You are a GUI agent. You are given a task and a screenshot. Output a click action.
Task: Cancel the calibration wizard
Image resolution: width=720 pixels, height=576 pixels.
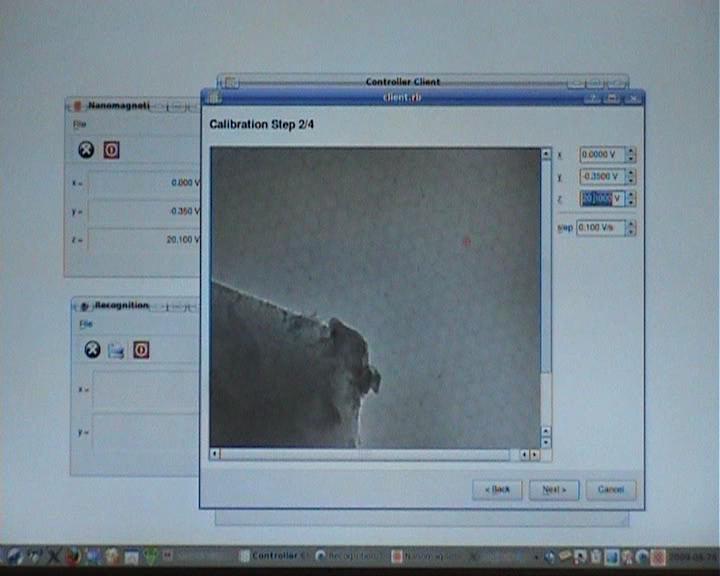611,490
